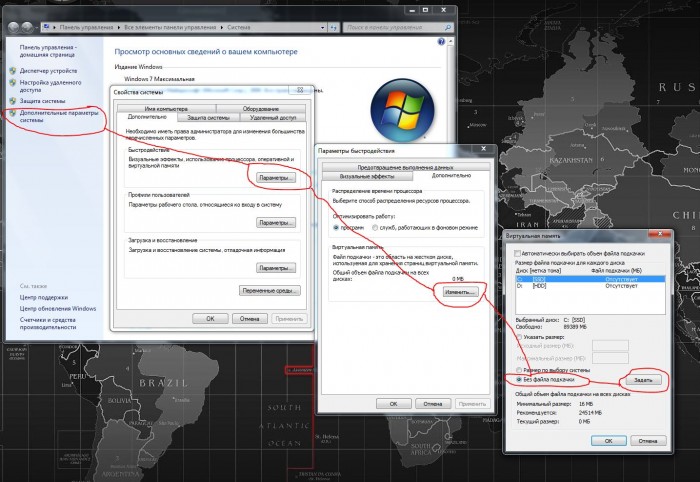Screen dimensions: 700x482
Task: Go to Панель управления домашняя страница
Action: point(48,51)
